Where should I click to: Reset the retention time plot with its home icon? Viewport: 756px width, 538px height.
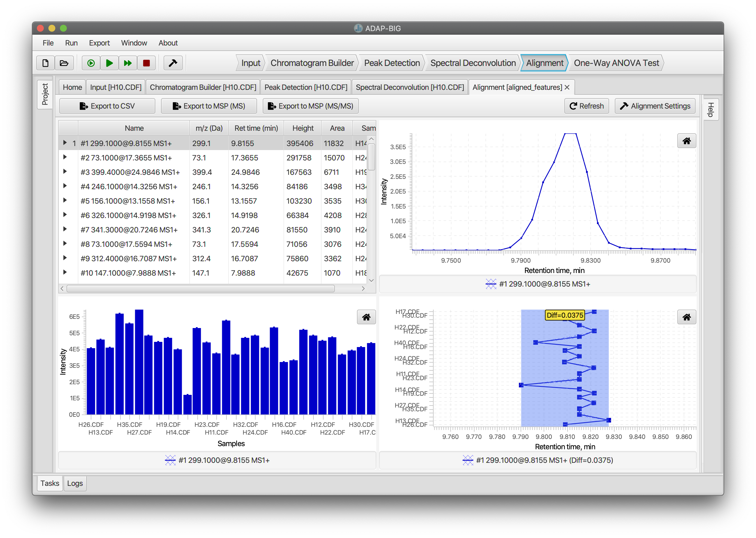coord(686,317)
